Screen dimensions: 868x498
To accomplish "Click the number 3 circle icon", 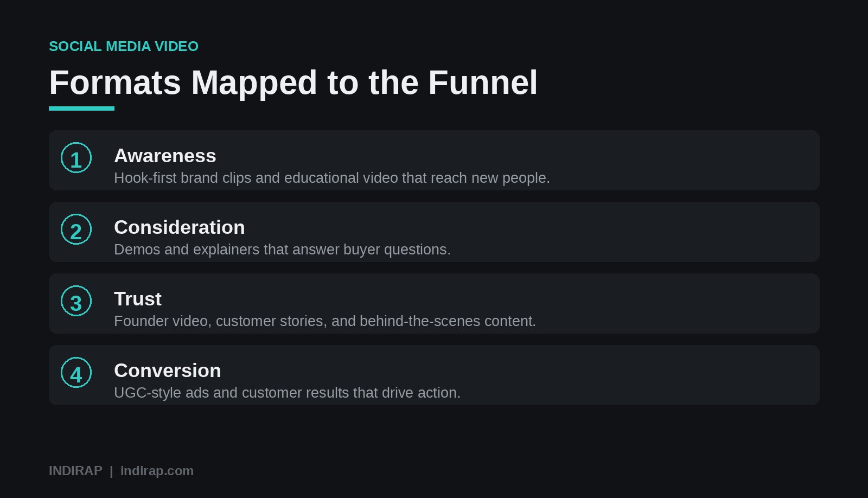I will pos(76,301).
